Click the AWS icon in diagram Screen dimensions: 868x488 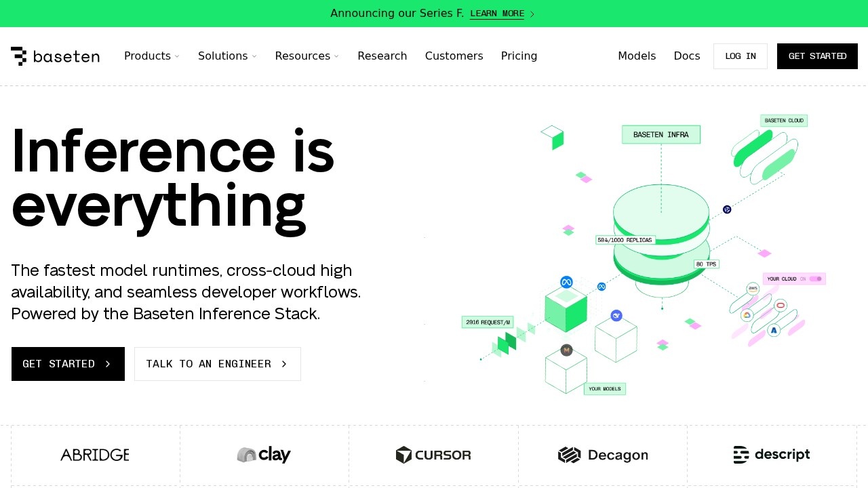point(753,289)
